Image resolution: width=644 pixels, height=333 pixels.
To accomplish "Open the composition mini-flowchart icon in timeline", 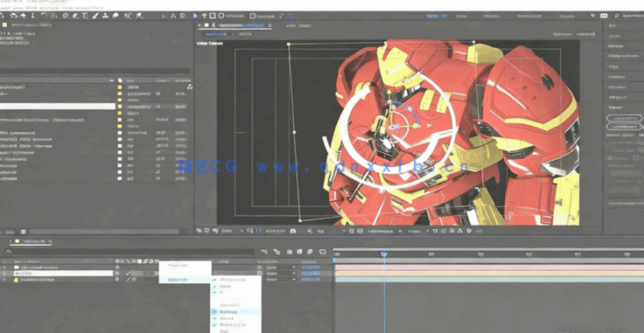I will [x=264, y=252].
